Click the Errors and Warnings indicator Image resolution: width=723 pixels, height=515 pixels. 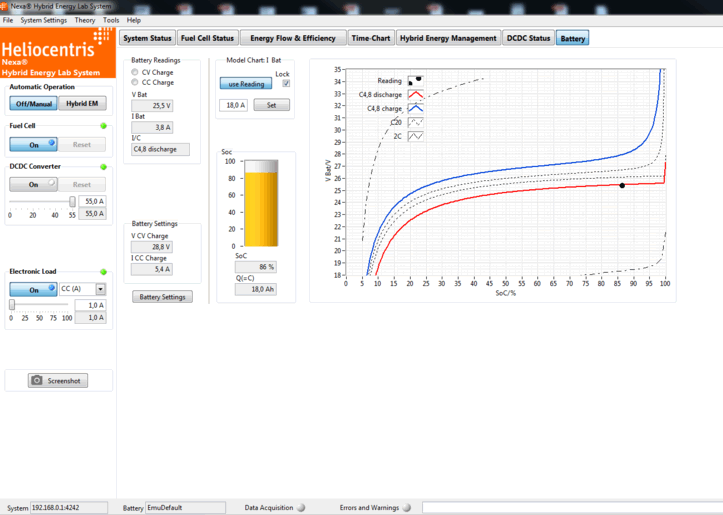coord(406,508)
